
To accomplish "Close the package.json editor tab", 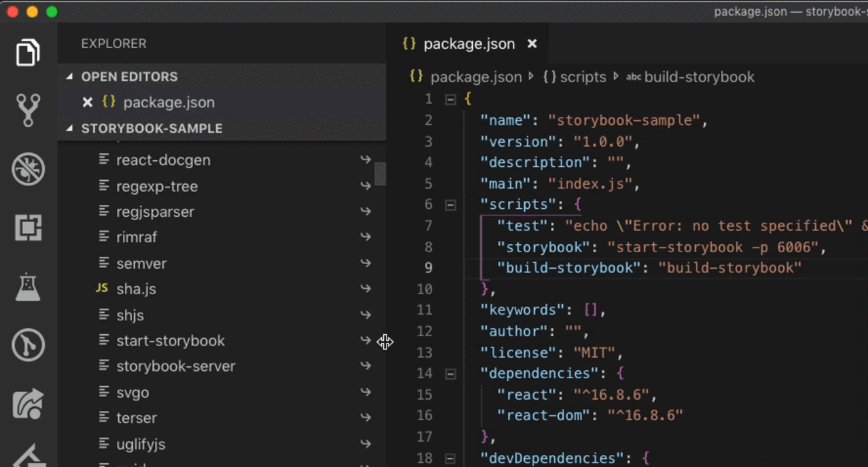I will [532, 44].
